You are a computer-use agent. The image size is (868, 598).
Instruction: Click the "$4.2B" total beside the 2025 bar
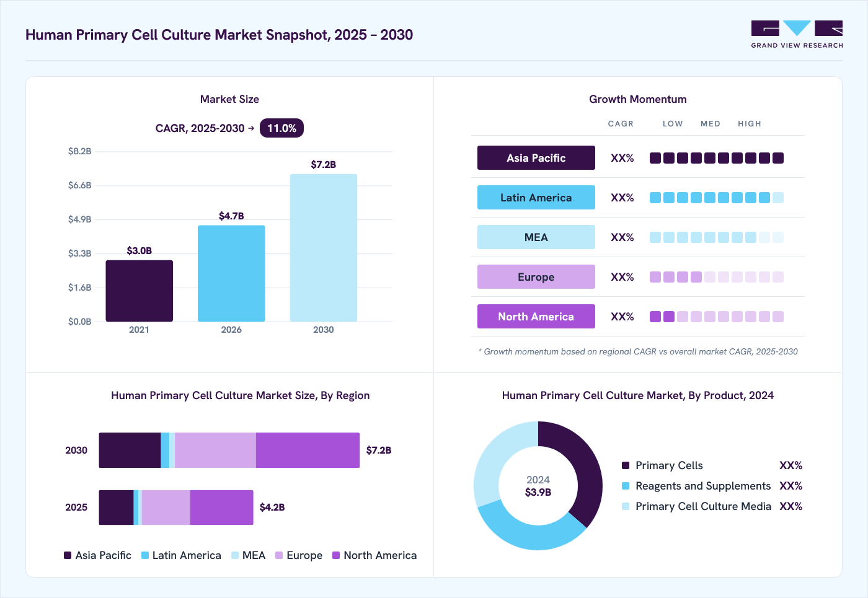click(272, 508)
